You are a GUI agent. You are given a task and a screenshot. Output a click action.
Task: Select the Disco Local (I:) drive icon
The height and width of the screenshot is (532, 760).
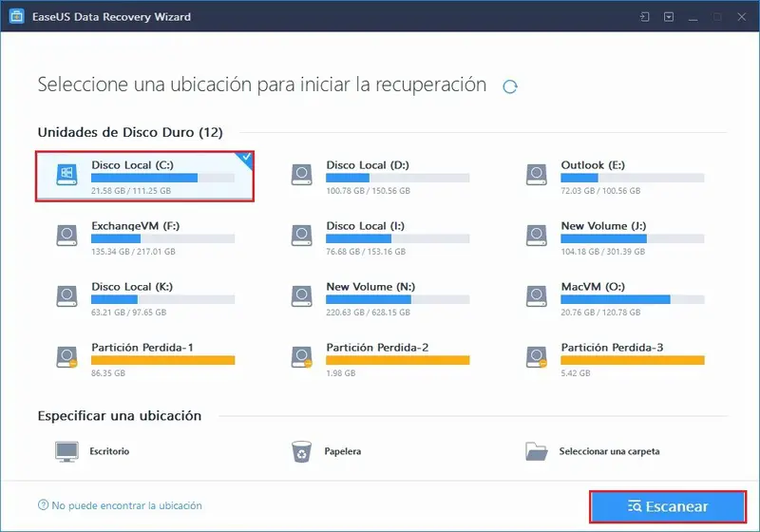coord(301,236)
